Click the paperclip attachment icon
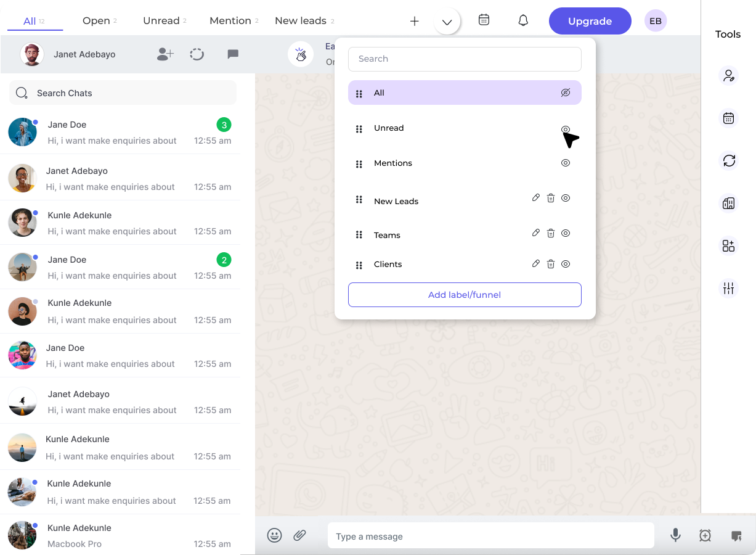The image size is (756, 555). (299, 535)
